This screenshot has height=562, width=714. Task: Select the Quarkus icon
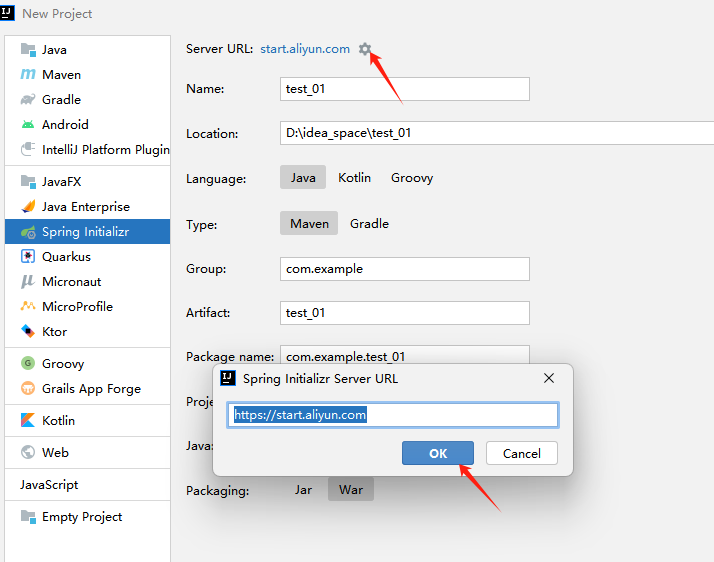[28, 256]
